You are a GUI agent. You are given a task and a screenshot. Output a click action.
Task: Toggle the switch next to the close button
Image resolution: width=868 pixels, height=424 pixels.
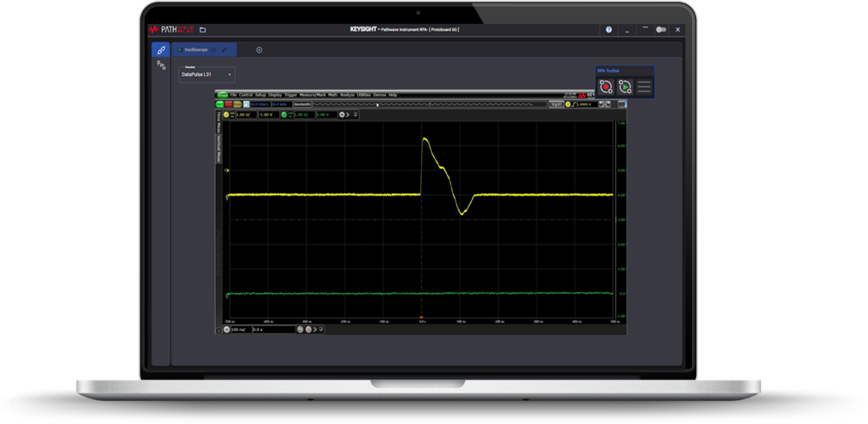tap(661, 30)
